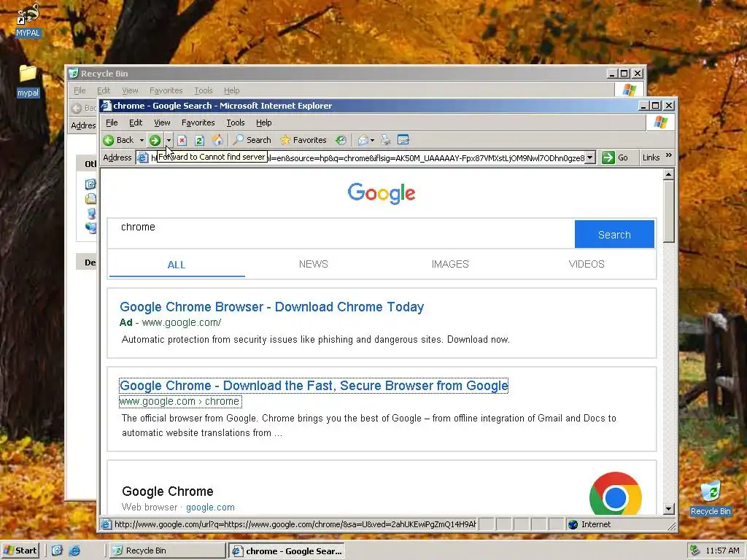Switch to the NEWS results tab
Image resolution: width=747 pixels, height=560 pixels.
[x=314, y=264]
